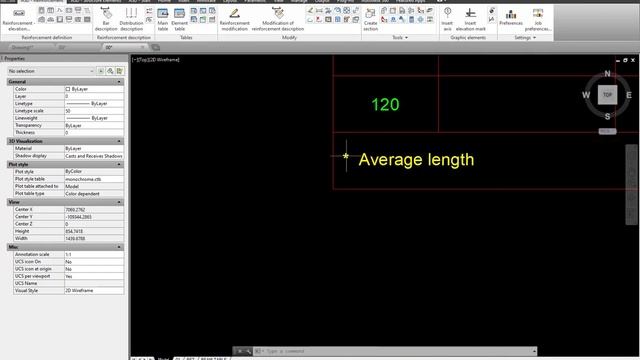Collapse the General properties section
This screenshot has height=360, width=640.
pos(119,82)
